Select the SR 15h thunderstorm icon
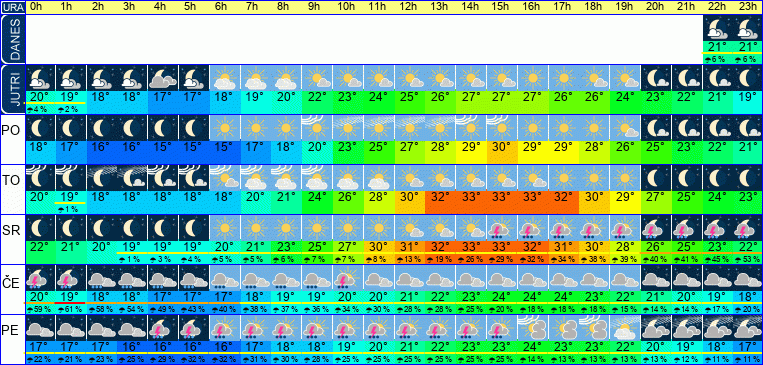Image resolution: width=763 pixels, height=365 pixels. click(501, 227)
